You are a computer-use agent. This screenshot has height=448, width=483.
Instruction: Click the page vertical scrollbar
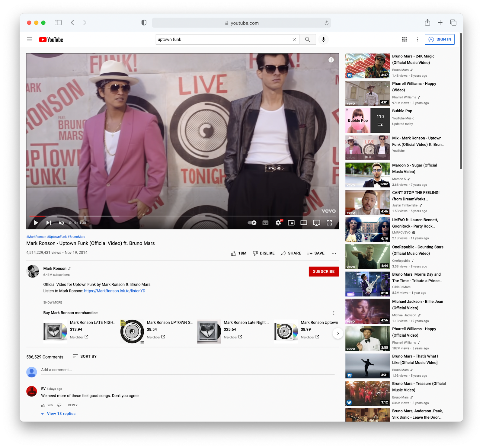(461, 101)
